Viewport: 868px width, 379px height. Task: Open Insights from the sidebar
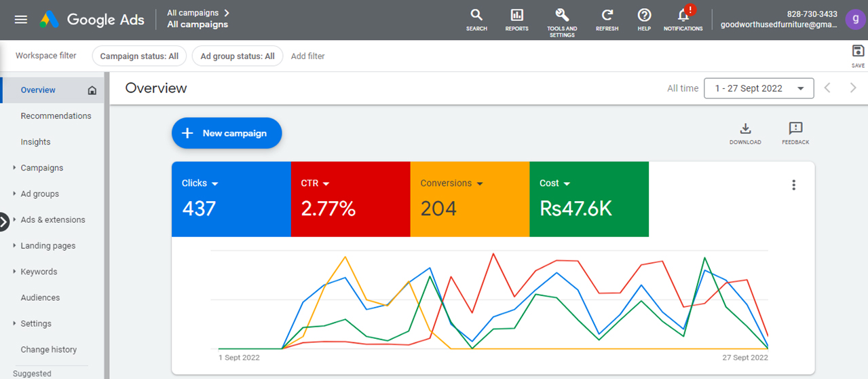click(35, 142)
